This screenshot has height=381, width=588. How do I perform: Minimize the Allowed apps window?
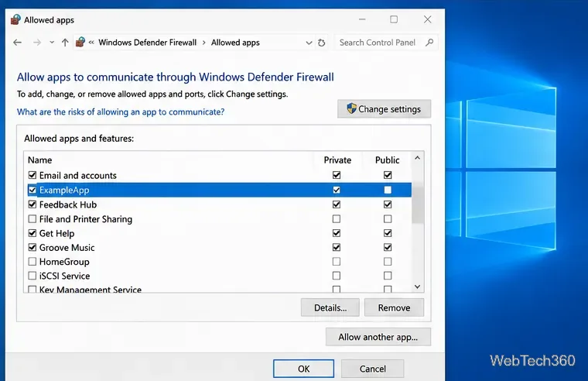coord(362,19)
